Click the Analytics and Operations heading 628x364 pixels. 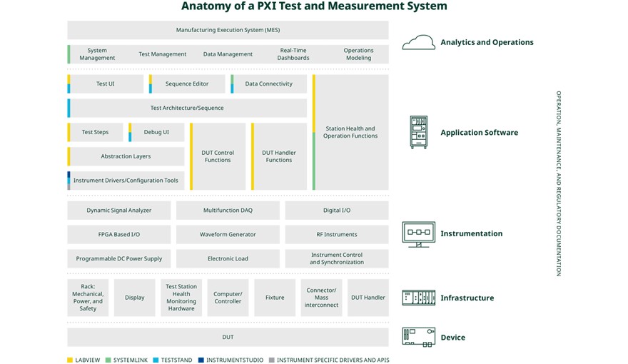(x=487, y=42)
